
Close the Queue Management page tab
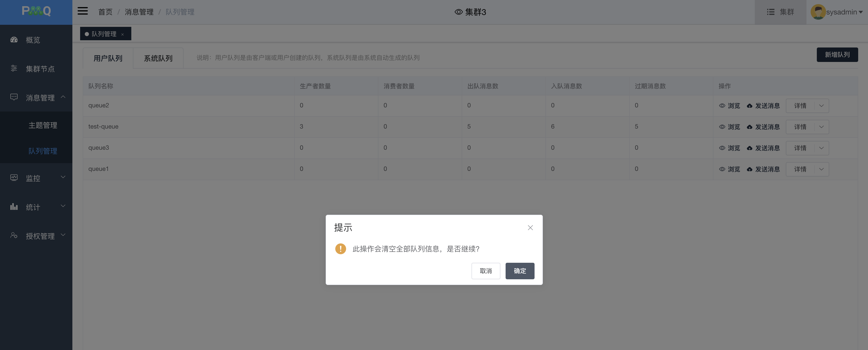(122, 34)
